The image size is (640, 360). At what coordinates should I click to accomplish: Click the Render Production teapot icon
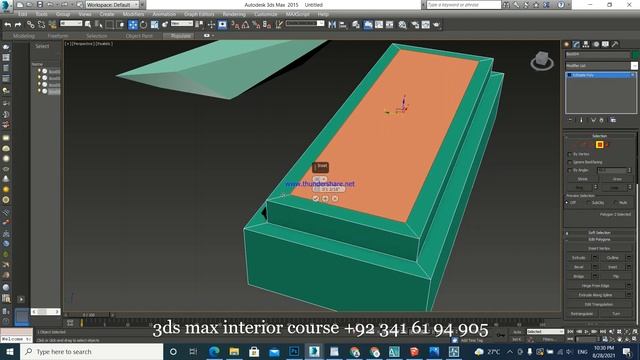436,25
